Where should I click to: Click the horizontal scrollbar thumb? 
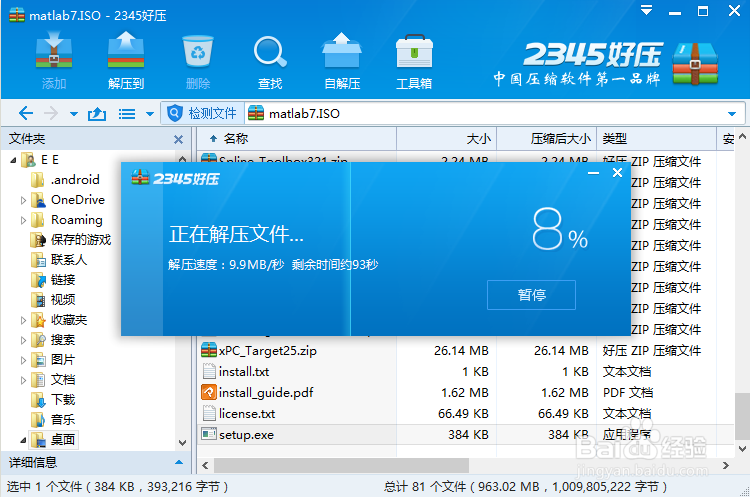[x=342, y=465]
